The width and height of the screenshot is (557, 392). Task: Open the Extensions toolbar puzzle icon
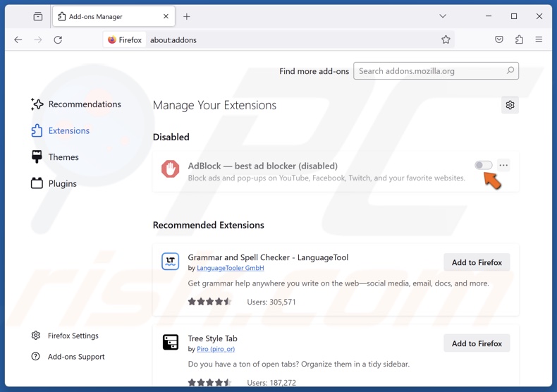[519, 39]
